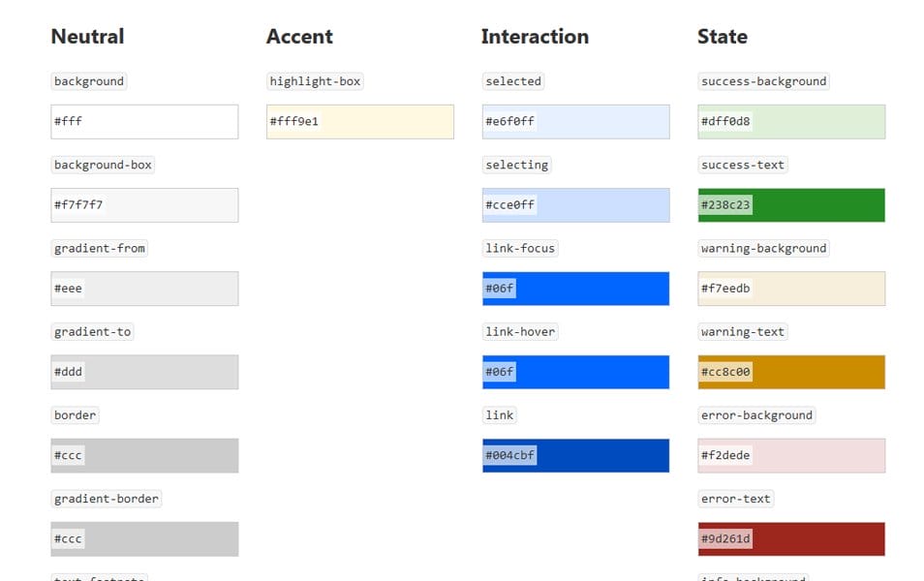Screen dimensions: 924x581
Task: Click the #e6f0ff selected swatch
Action: (x=575, y=122)
